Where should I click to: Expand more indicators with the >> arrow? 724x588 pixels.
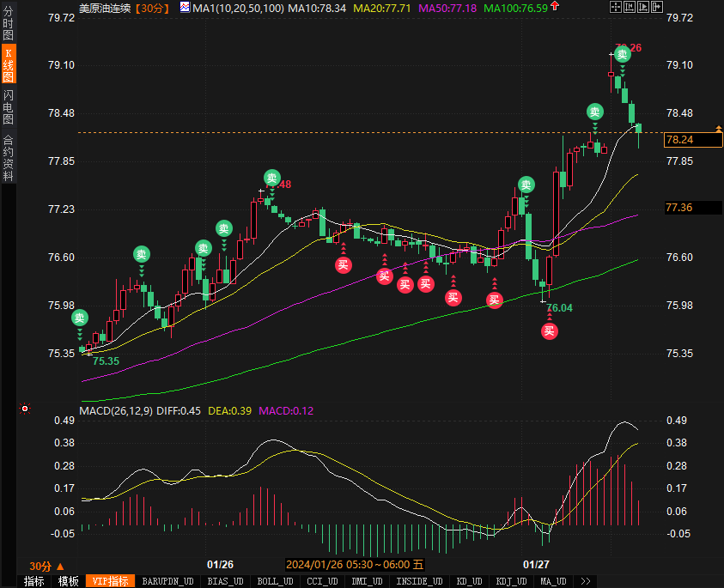pos(586,581)
